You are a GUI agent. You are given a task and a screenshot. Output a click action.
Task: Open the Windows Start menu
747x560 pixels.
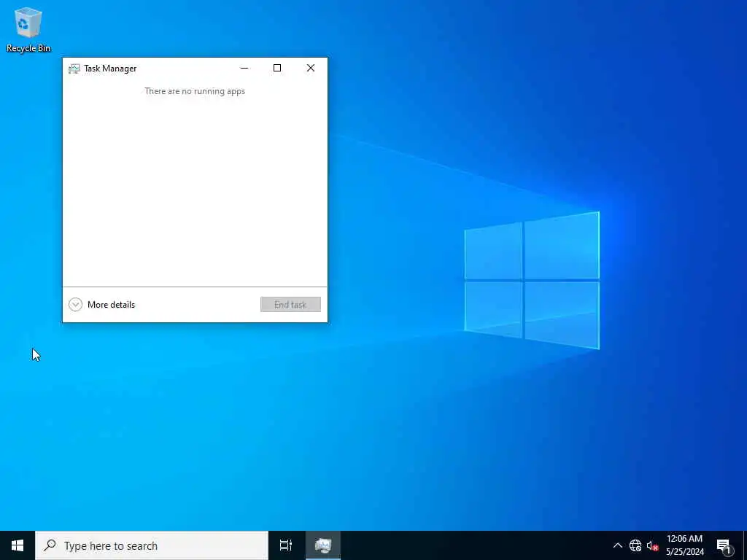(18, 545)
